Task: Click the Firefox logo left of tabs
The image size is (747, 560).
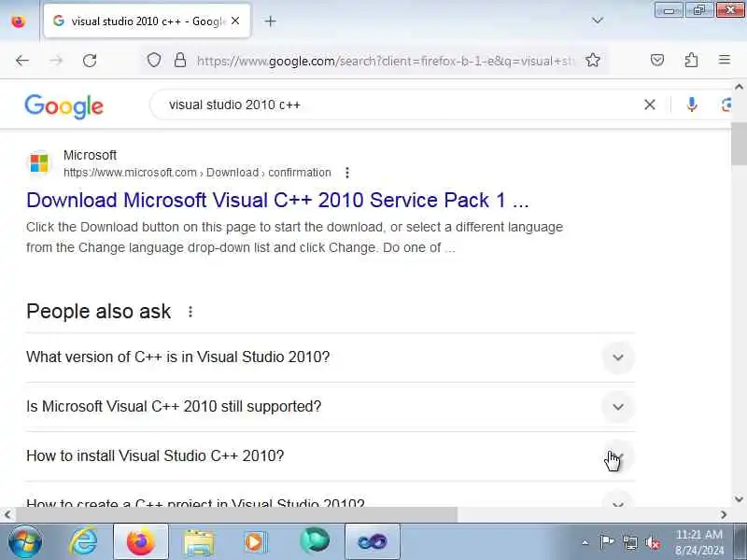Action: point(18,21)
